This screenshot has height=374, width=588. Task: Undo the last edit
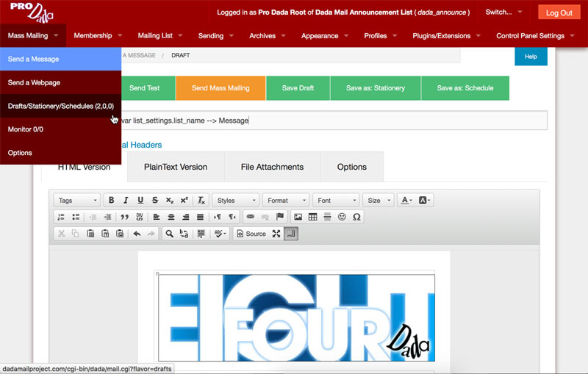[137, 234]
